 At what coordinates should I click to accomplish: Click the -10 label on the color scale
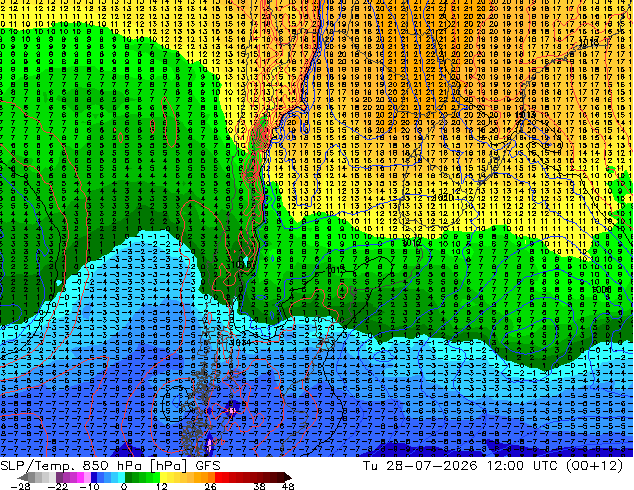pyautogui.click(x=89, y=486)
